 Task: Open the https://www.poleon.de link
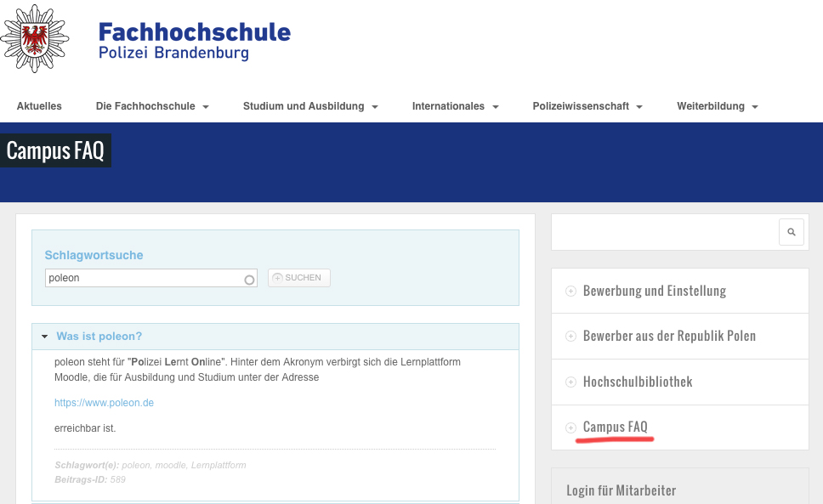click(x=104, y=403)
